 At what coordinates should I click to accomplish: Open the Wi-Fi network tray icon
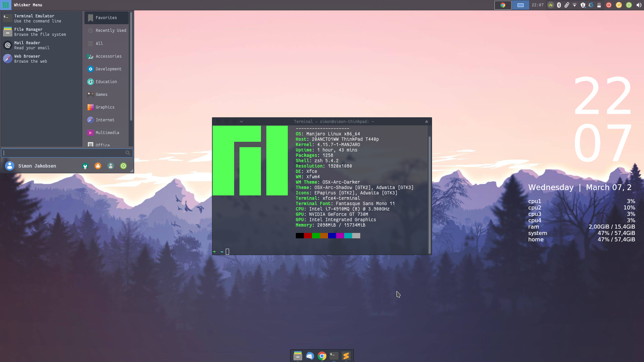[575, 5]
